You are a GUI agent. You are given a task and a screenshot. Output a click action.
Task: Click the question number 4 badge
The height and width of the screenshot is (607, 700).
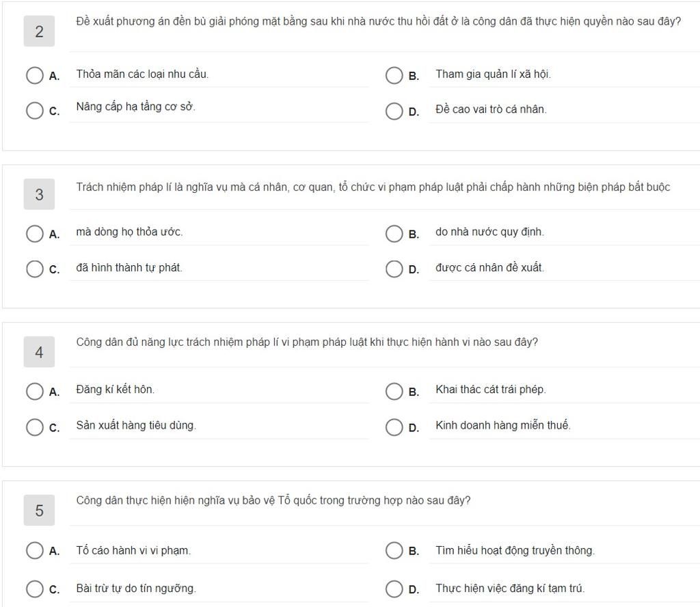39,352
